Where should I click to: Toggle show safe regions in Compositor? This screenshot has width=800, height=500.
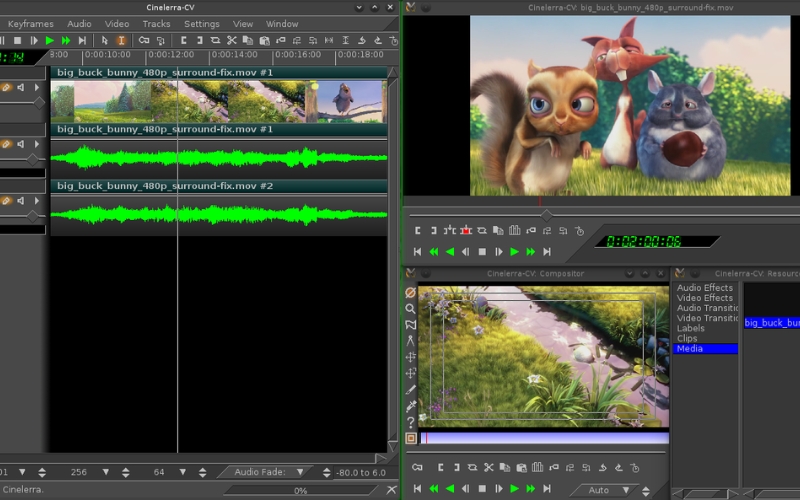pyautogui.click(x=411, y=438)
